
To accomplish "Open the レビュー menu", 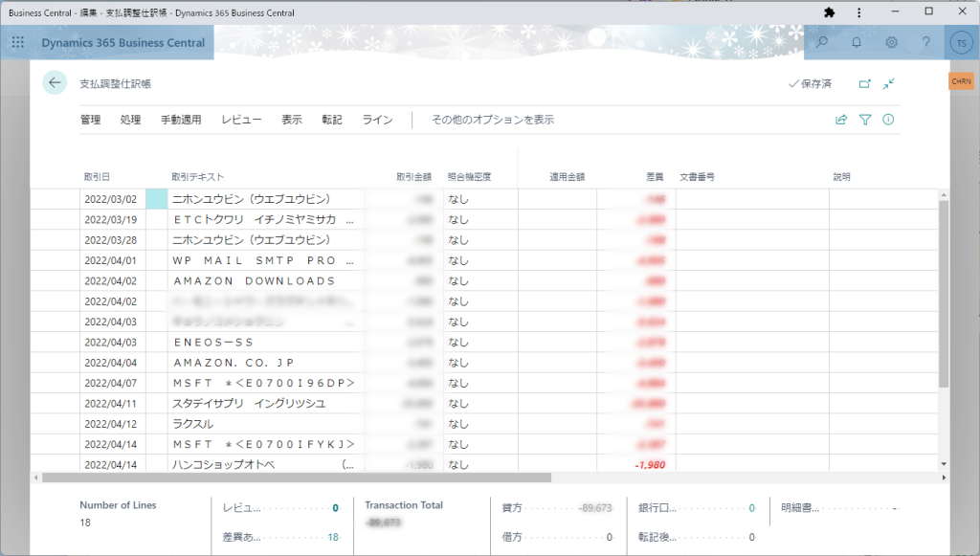I will 241,120.
